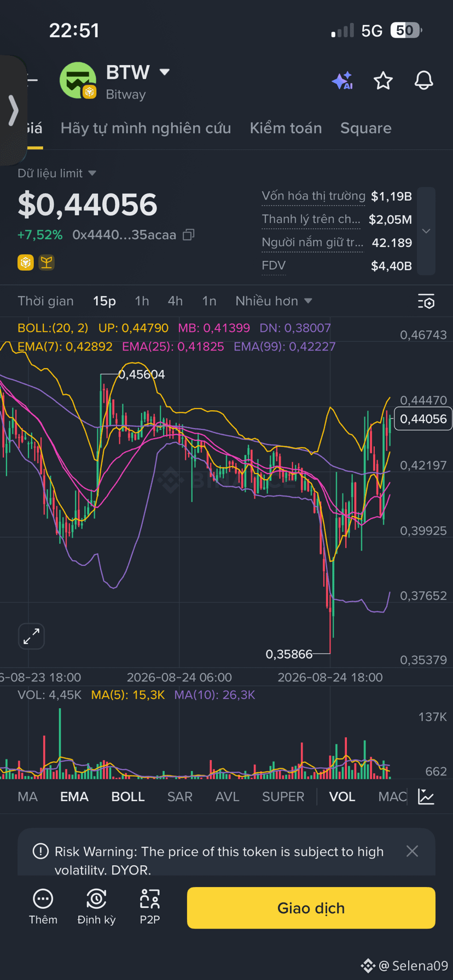Open Nhiều hơn timeframe dropdown

pyautogui.click(x=274, y=301)
